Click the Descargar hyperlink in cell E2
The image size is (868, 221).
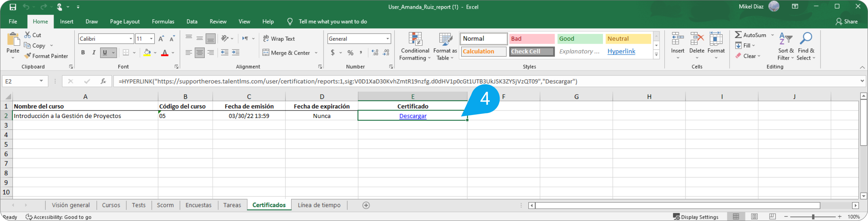(x=413, y=116)
